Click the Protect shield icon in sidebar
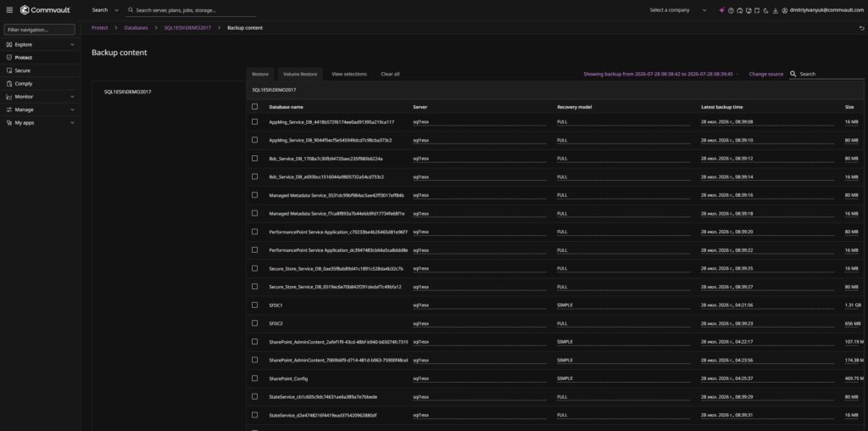 point(9,58)
